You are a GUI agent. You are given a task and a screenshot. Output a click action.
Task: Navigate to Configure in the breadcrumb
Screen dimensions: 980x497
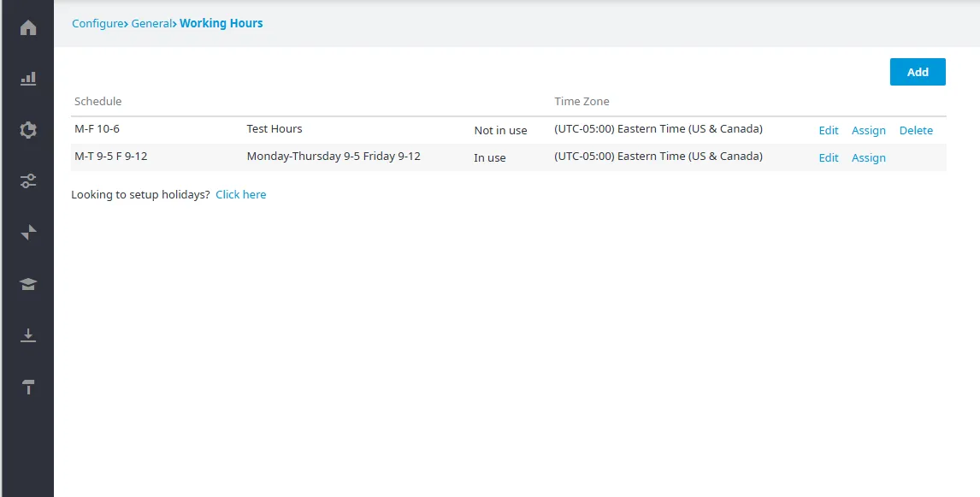(97, 24)
